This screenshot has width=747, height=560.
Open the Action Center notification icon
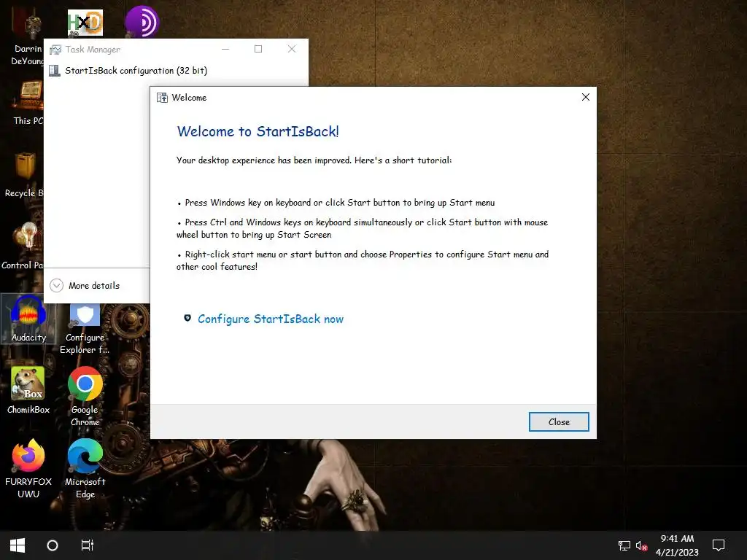point(719,545)
